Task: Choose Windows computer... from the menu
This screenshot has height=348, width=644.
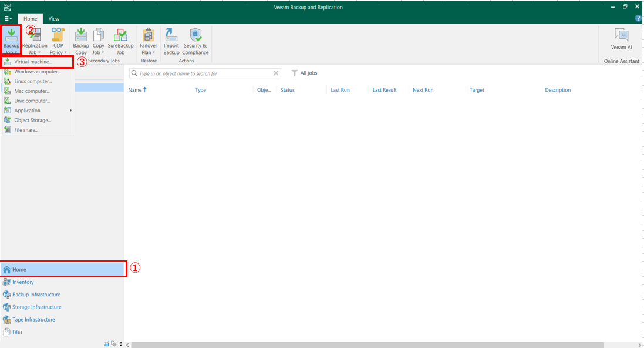Action: (38, 72)
